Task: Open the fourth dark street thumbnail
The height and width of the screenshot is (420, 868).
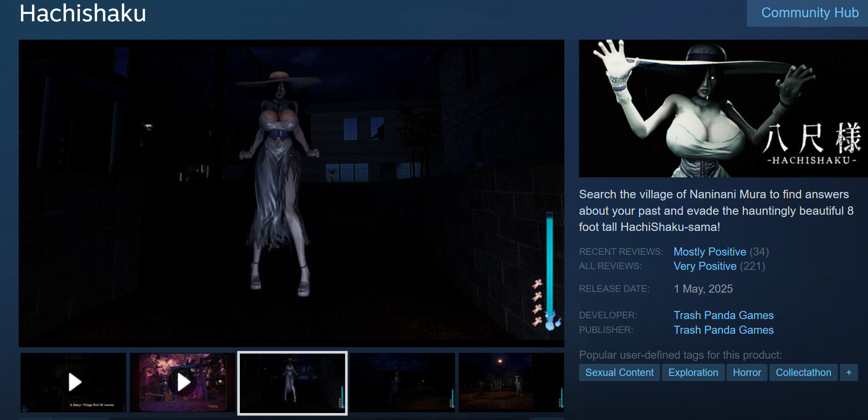Action: pos(402,382)
